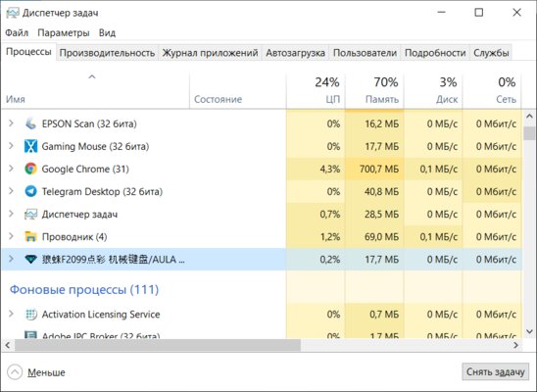537x392 pixels.
Task: Open the Параметры menu
Action: pos(64,33)
